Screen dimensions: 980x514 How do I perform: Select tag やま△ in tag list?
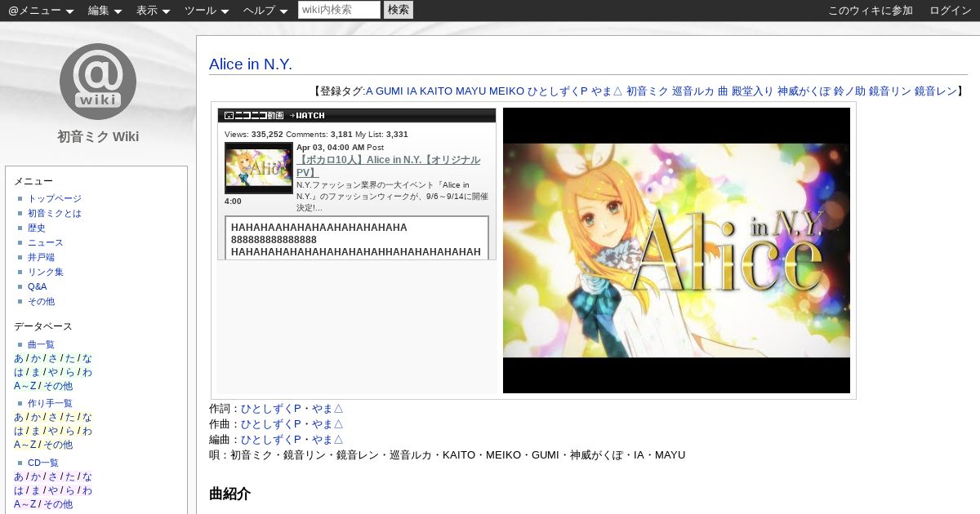coord(607,91)
